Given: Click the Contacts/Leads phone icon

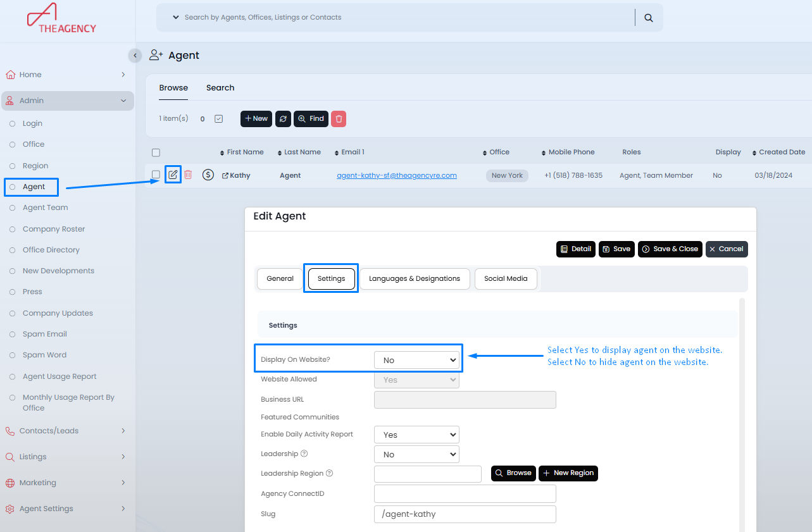Looking at the screenshot, I should pyautogui.click(x=10, y=431).
